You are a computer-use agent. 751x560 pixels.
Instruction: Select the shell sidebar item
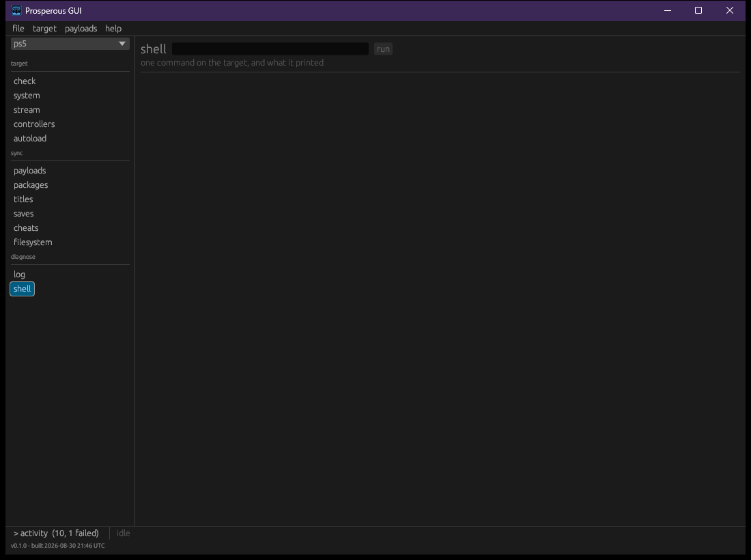tap(22, 289)
